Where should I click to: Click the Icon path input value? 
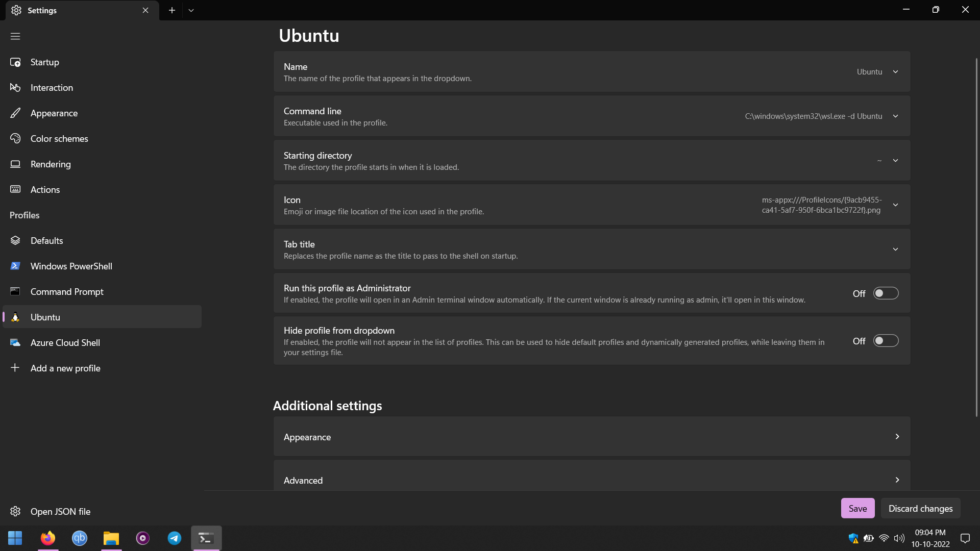click(x=821, y=205)
